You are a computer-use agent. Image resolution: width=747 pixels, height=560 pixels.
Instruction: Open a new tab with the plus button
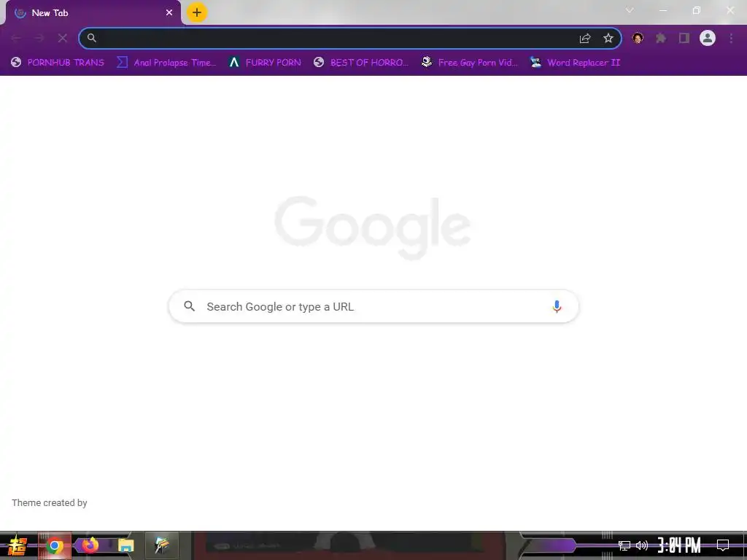(197, 13)
